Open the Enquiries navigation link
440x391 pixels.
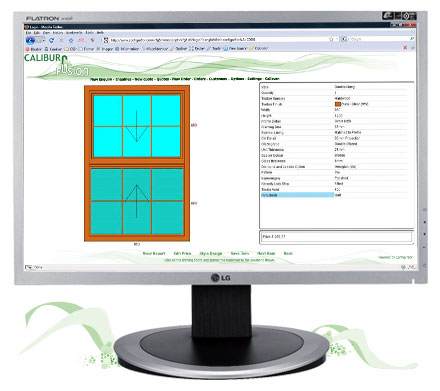(x=123, y=79)
